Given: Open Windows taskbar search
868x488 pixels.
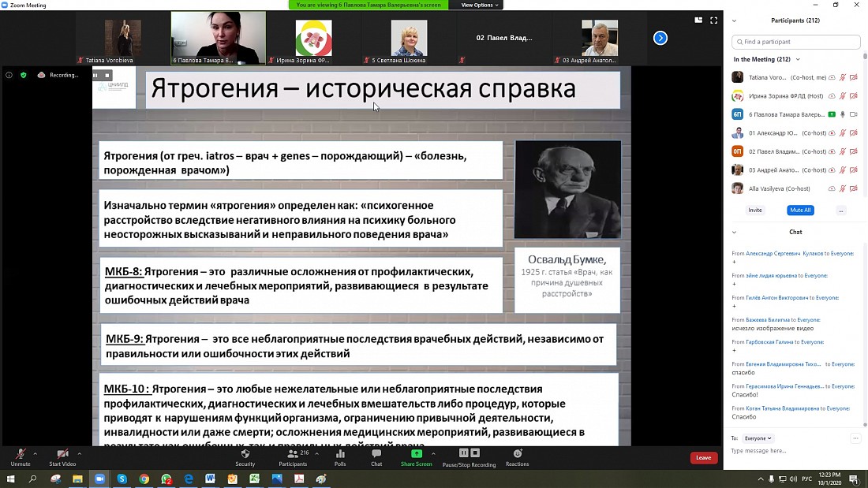Looking at the screenshot, I should coord(32,479).
